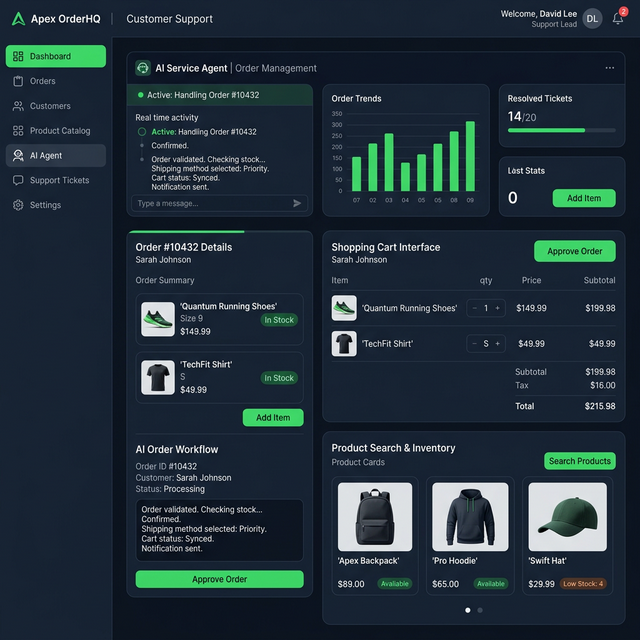Approve order in Shopping Cart Interface
The height and width of the screenshot is (640, 640).
coord(575,251)
